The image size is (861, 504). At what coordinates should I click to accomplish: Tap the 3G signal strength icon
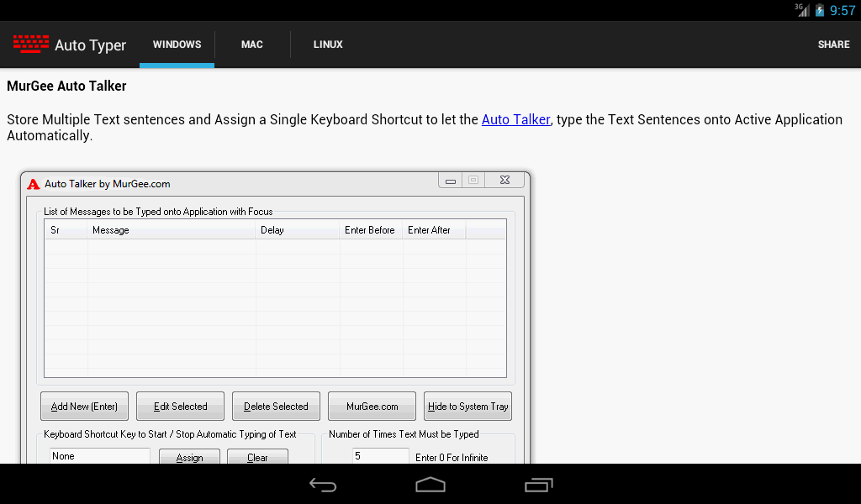(x=802, y=10)
